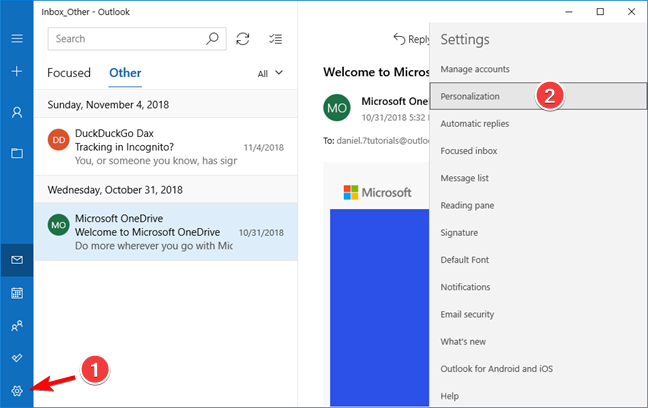
Task: Select the Mail envelope icon
Action: tap(17, 260)
